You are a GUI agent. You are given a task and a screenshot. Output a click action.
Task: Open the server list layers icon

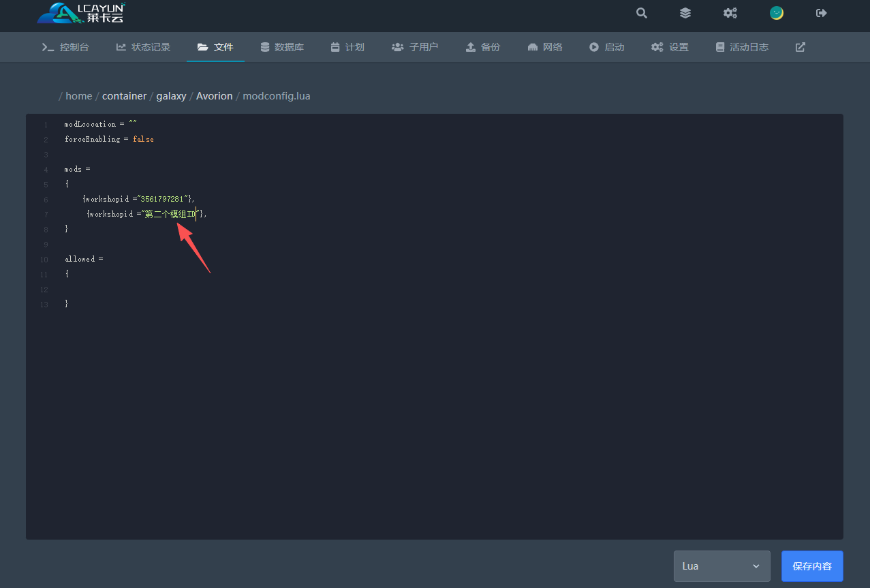coord(685,13)
